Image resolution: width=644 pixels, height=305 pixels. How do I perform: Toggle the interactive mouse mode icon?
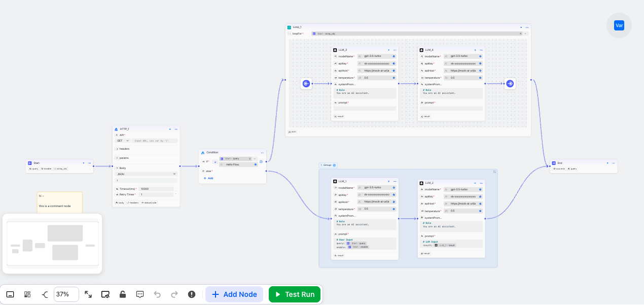click(x=10, y=294)
